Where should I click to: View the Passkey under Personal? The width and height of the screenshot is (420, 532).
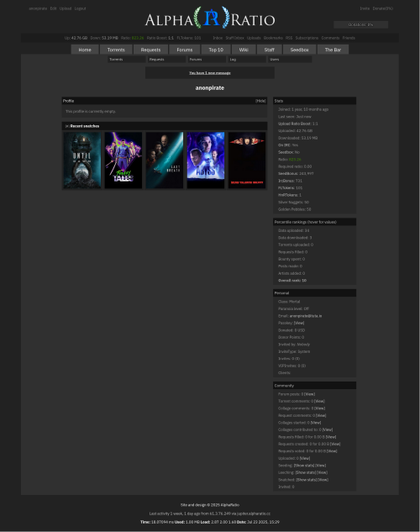(x=299, y=323)
